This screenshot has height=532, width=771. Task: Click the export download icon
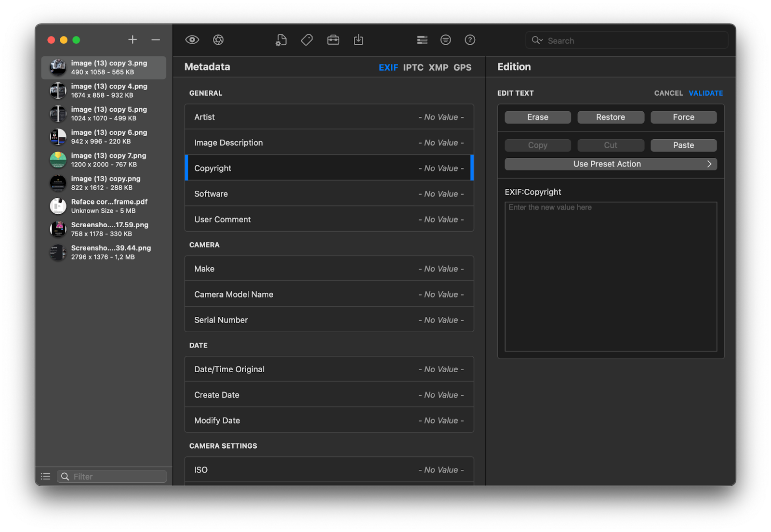coord(359,40)
